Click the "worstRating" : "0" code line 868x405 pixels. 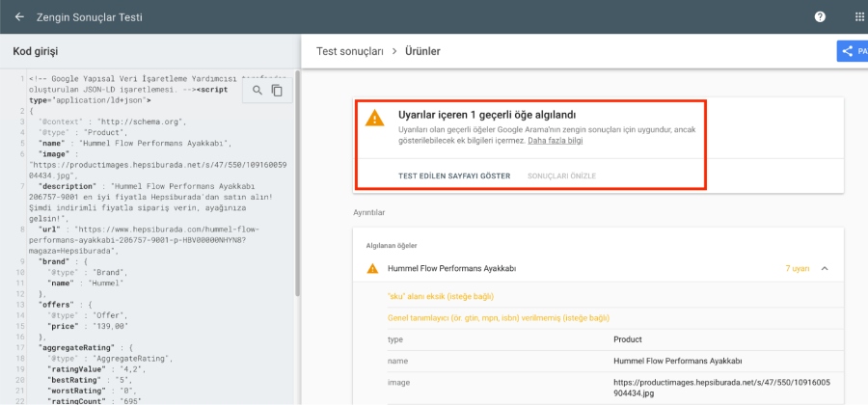pos(93,391)
